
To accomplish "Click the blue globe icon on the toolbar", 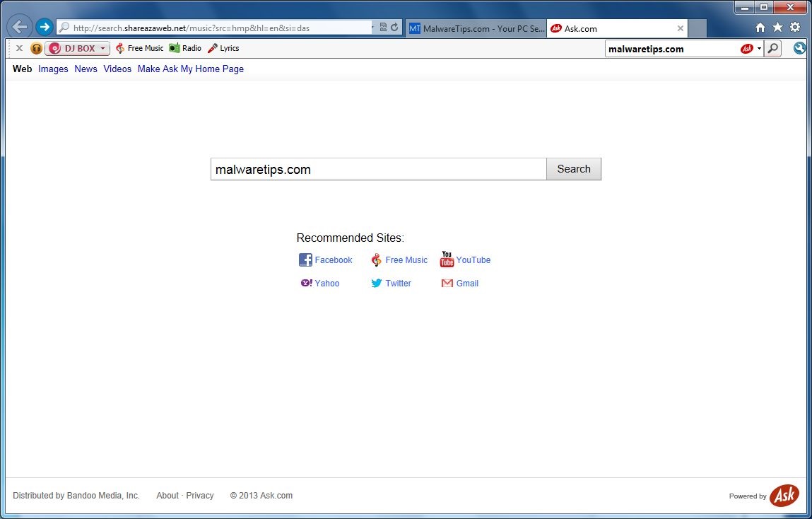I will (x=799, y=48).
